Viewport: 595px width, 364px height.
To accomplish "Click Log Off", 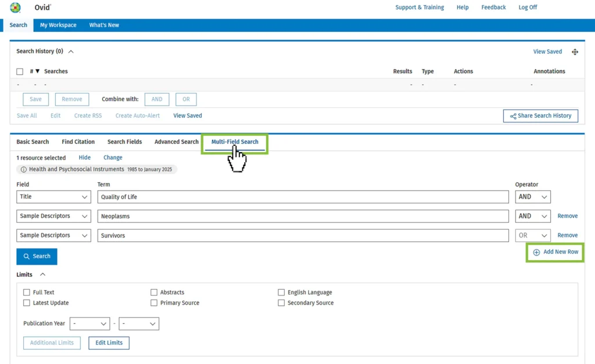I will tap(528, 7).
